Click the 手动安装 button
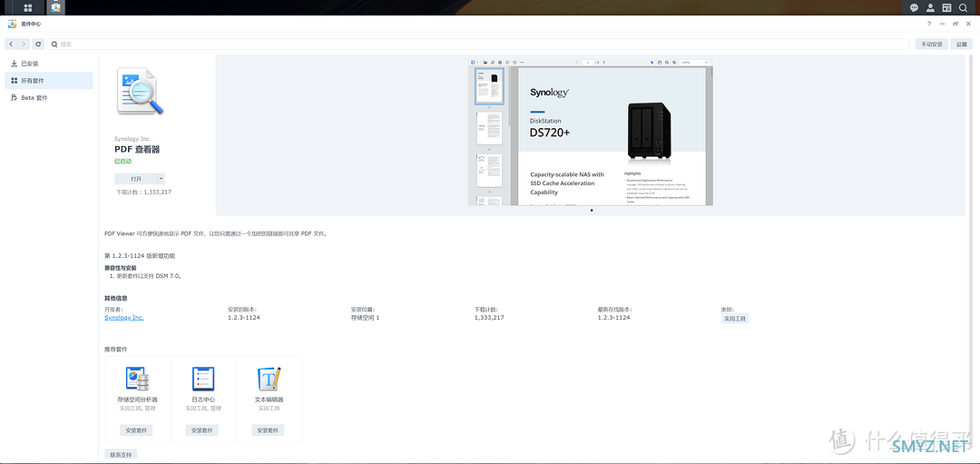The width and height of the screenshot is (980, 464). (x=932, y=44)
